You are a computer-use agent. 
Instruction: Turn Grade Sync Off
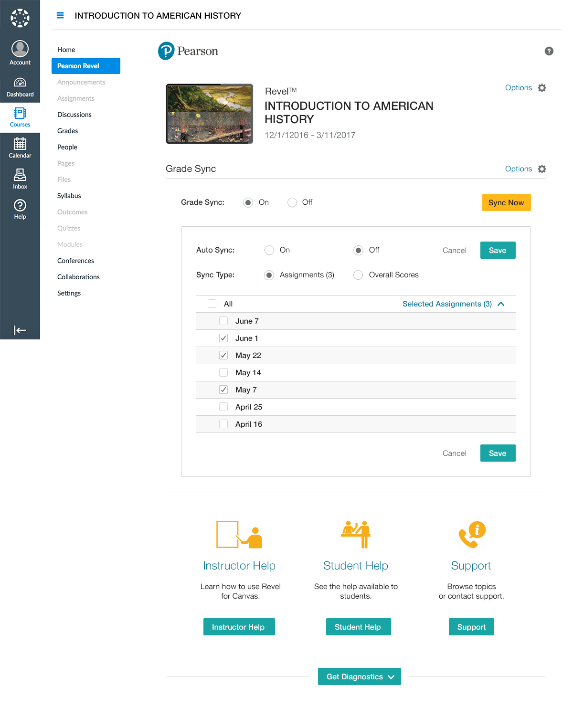click(292, 202)
